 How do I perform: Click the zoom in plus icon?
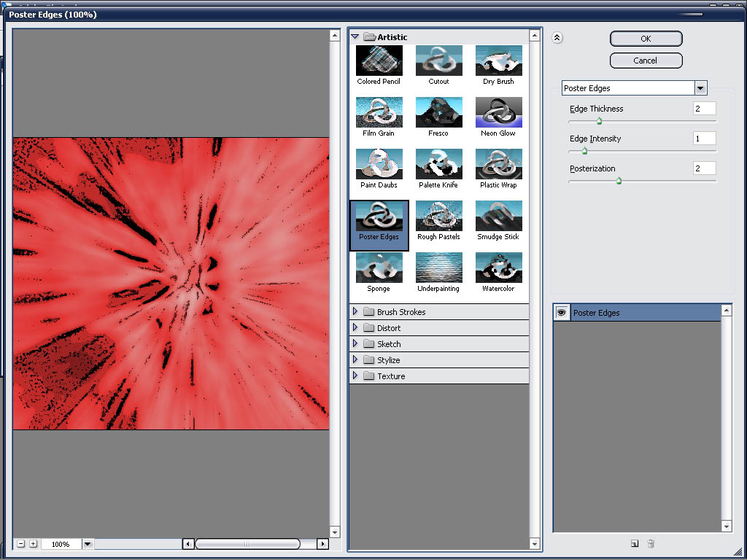(33, 544)
